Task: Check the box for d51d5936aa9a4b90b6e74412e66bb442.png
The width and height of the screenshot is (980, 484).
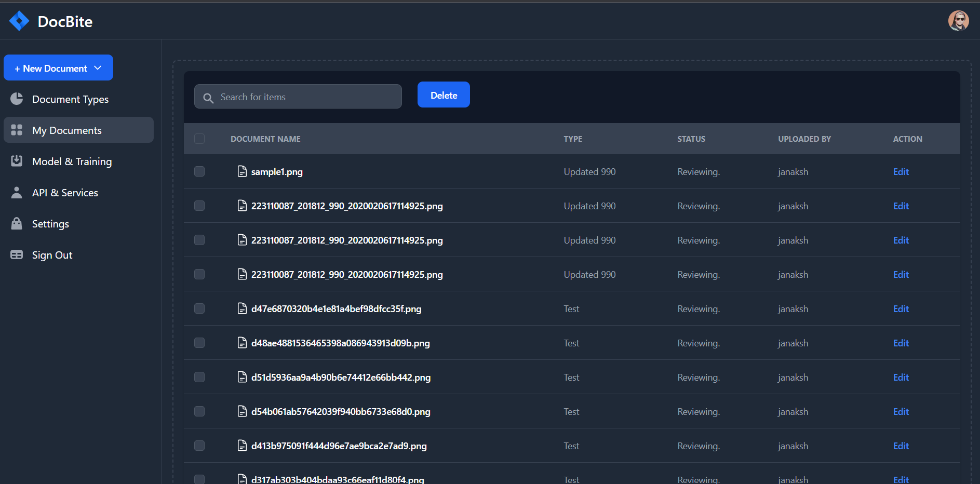Action: click(x=199, y=377)
